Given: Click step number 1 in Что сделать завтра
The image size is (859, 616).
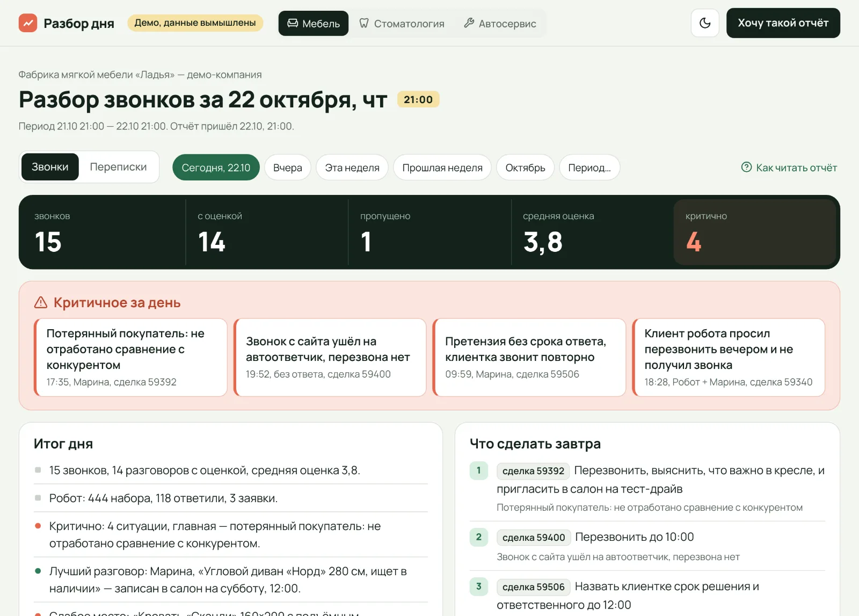Looking at the screenshot, I should (x=479, y=470).
